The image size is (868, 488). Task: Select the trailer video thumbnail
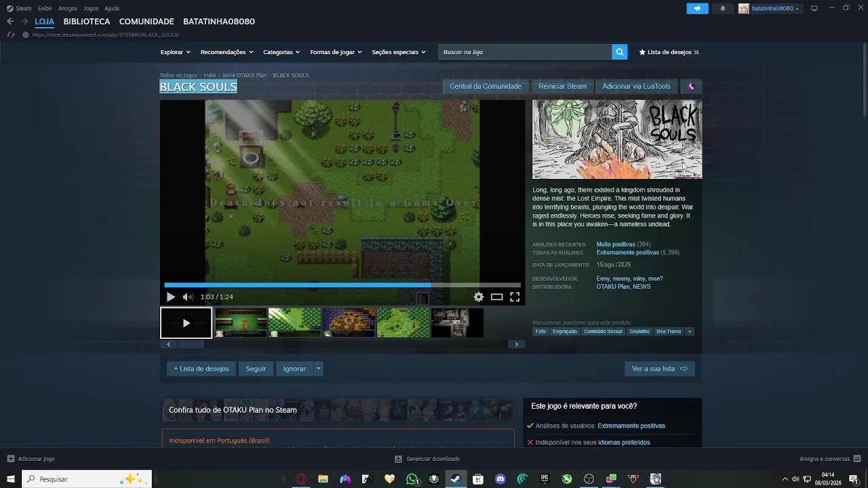[x=186, y=323]
